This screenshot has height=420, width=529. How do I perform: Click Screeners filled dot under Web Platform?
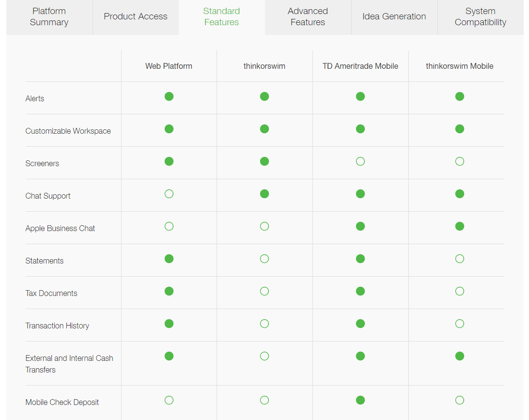pyautogui.click(x=169, y=161)
